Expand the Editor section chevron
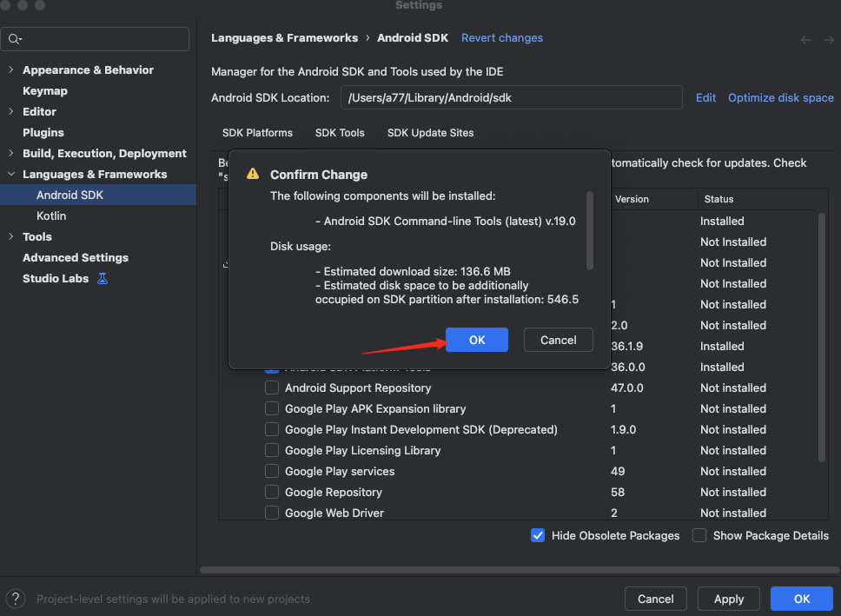This screenshot has height=616, width=841. [x=10, y=111]
